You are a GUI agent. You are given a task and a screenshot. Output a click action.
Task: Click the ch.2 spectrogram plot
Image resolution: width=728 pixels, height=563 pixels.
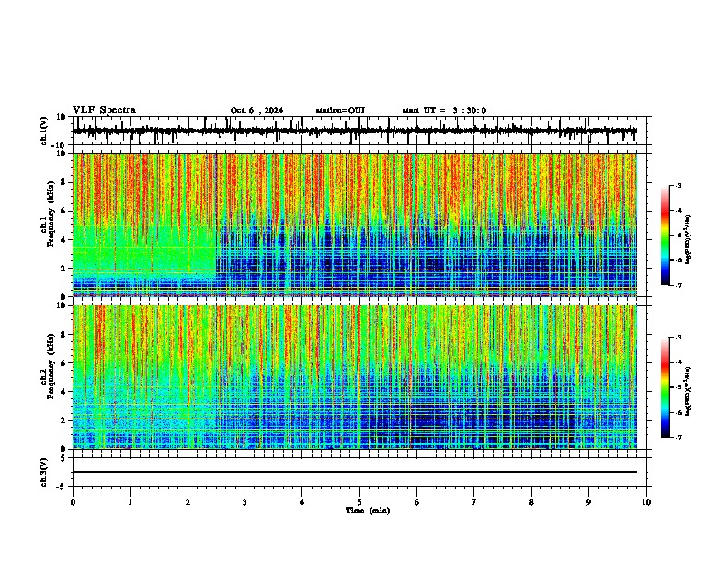point(355,377)
